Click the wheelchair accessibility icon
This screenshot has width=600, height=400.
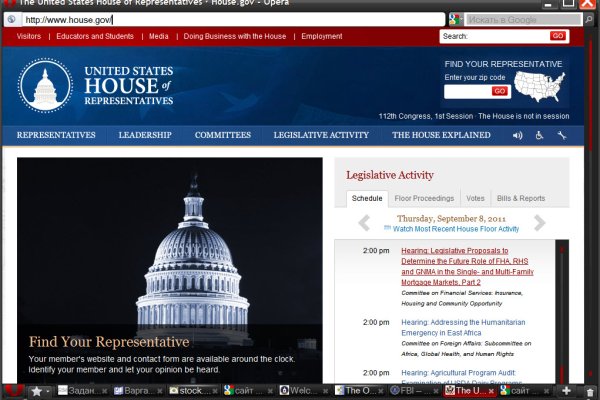pos(539,135)
